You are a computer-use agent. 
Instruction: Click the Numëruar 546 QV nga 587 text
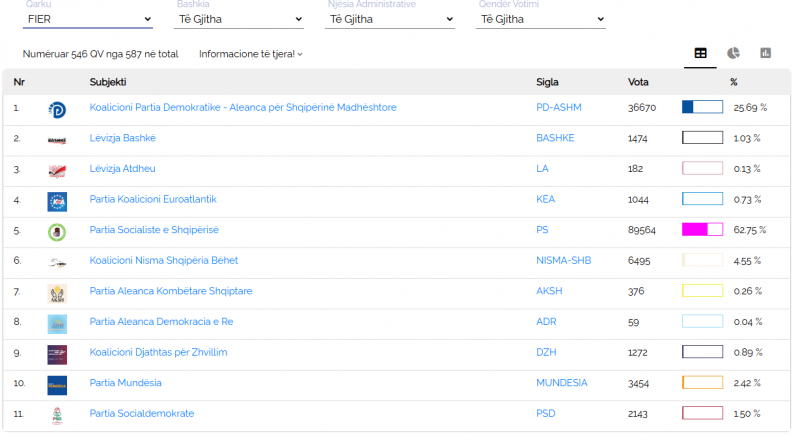(101, 54)
